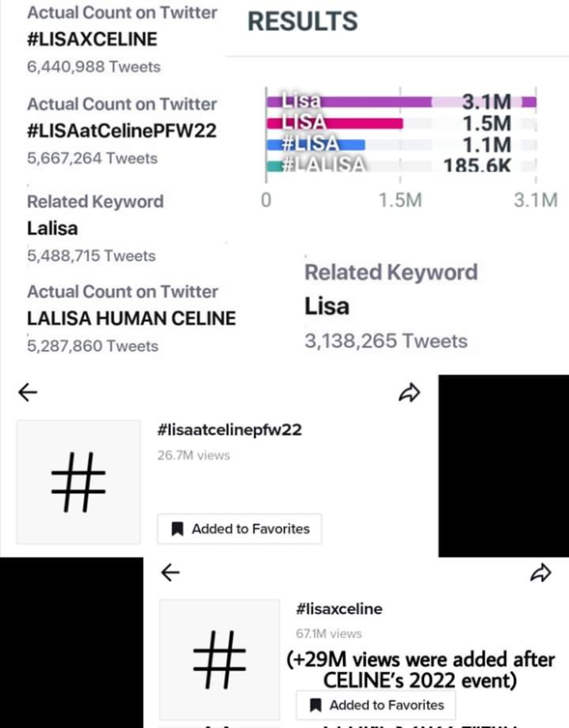Select LALISA HUMAN CELINE count entry
This screenshot has height=728, width=569.
131,318
